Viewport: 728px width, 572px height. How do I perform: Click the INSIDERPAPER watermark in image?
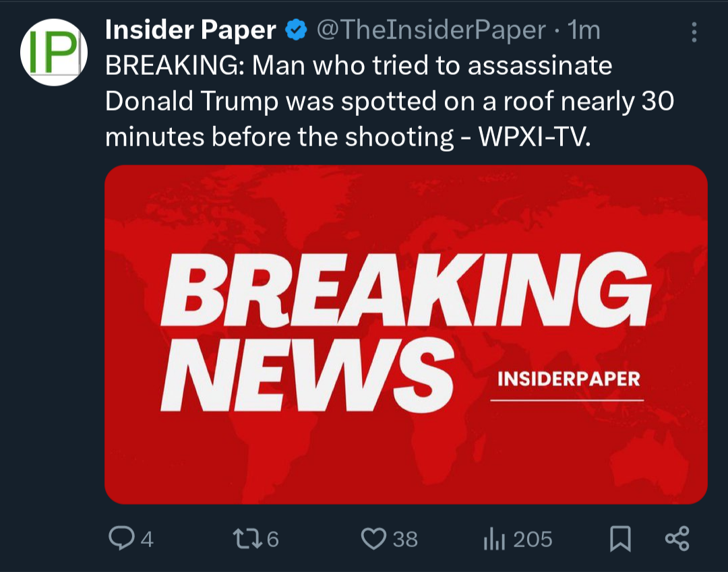click(x=568, y=379)
